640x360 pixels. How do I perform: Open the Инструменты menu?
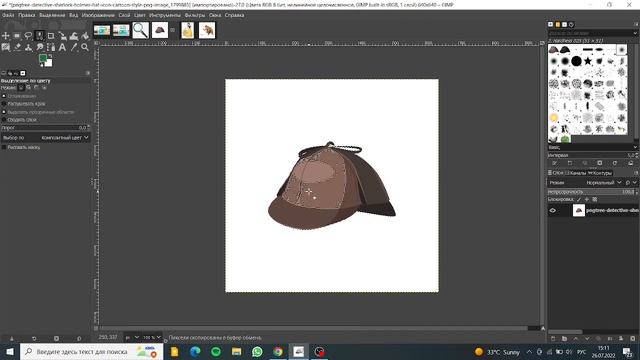pyautogui.click(x=165, y=15)
